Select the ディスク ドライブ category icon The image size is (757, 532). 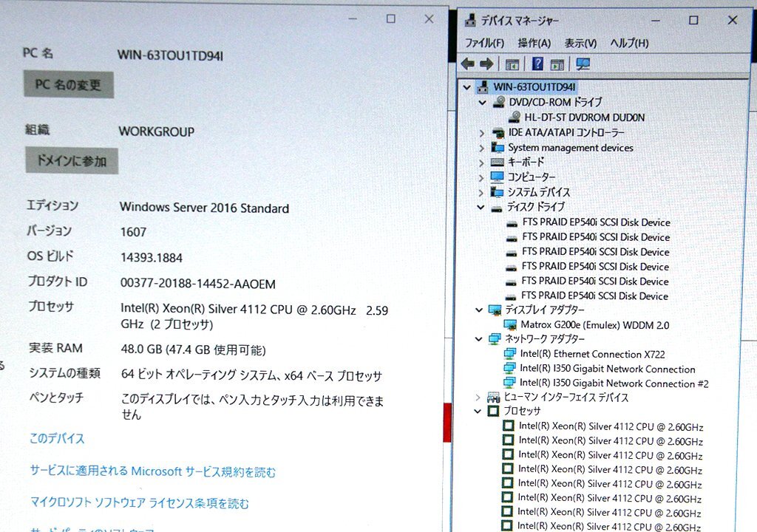point(496,208)
